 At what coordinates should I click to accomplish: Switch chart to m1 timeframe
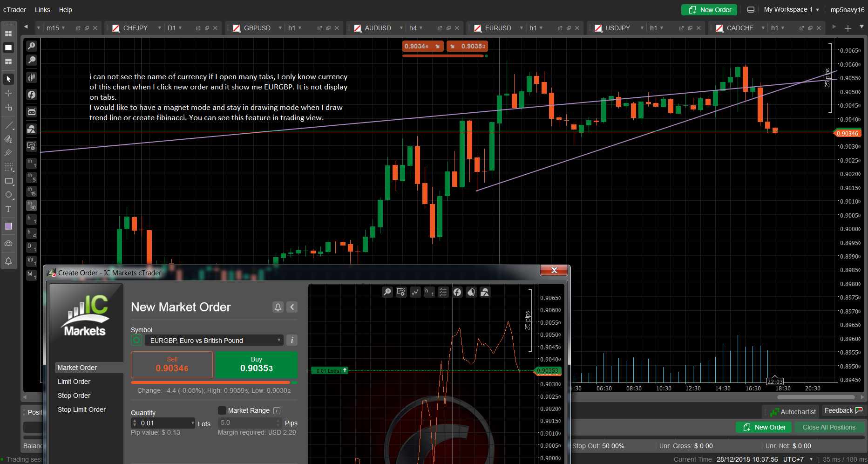pyautogui.click(x=31, y=164)
